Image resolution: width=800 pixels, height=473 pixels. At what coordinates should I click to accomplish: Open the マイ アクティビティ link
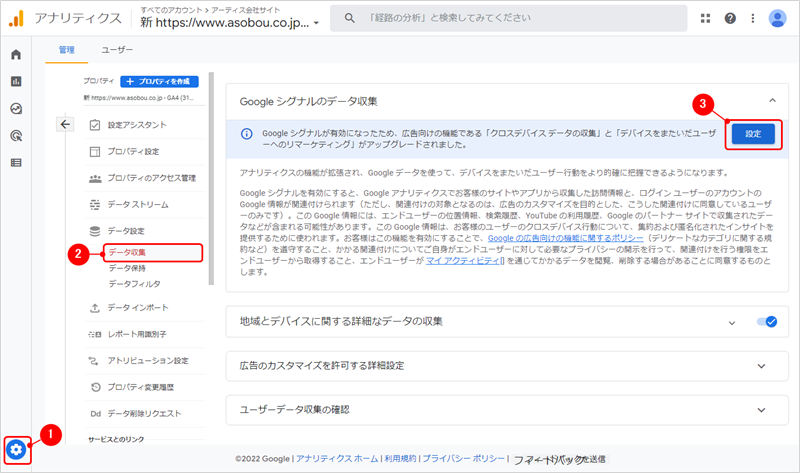tap(463, 261)
